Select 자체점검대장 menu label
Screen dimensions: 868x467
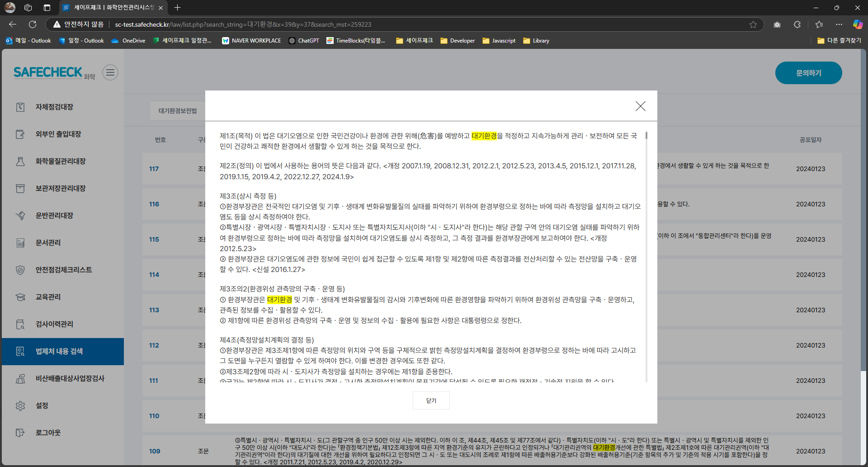tap(54, 107)
